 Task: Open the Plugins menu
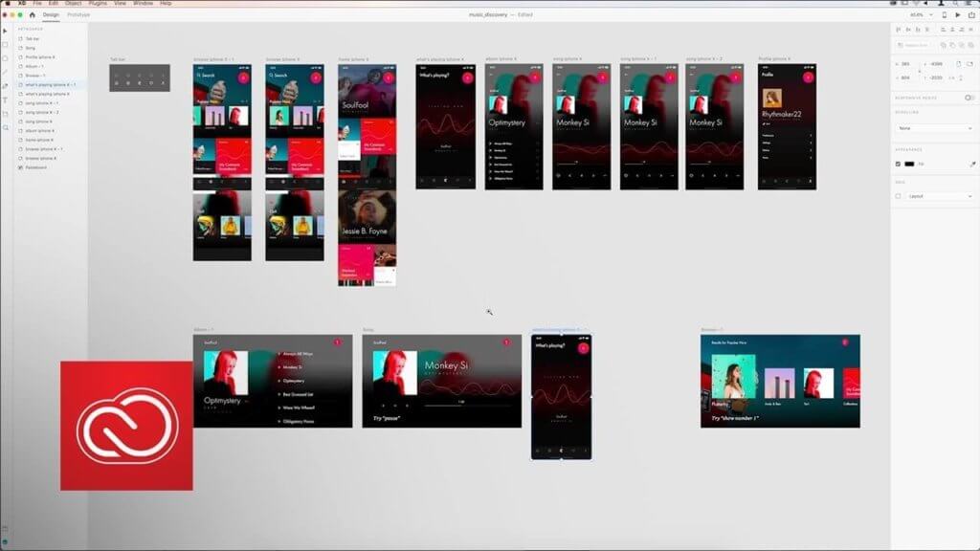(x=98, y=3)
